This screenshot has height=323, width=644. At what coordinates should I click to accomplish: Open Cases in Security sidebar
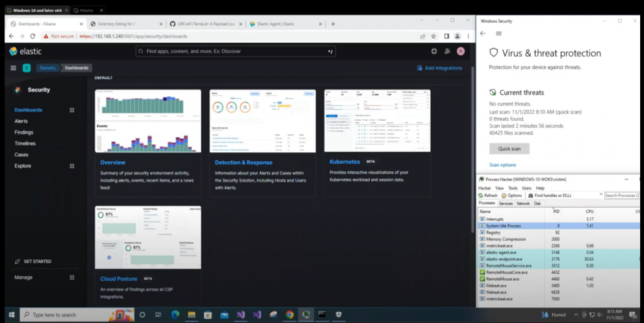(x=21, y=155)
